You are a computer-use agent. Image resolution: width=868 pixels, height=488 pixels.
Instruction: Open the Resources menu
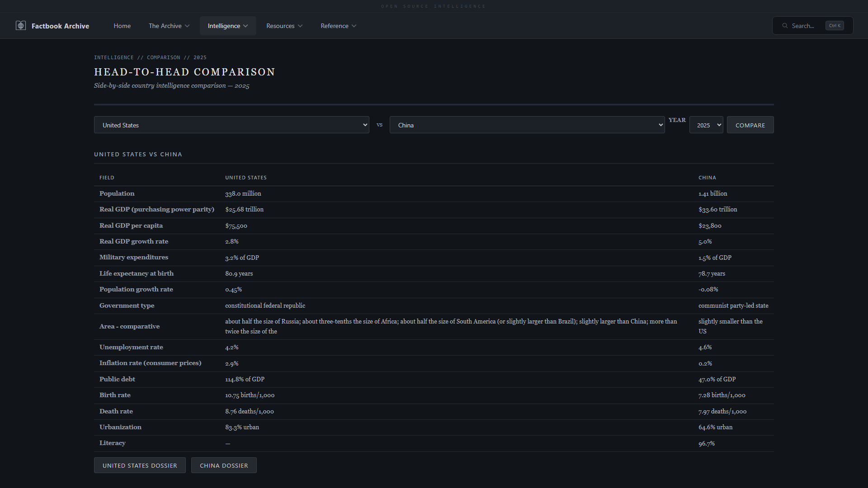[x=280, y=26]
